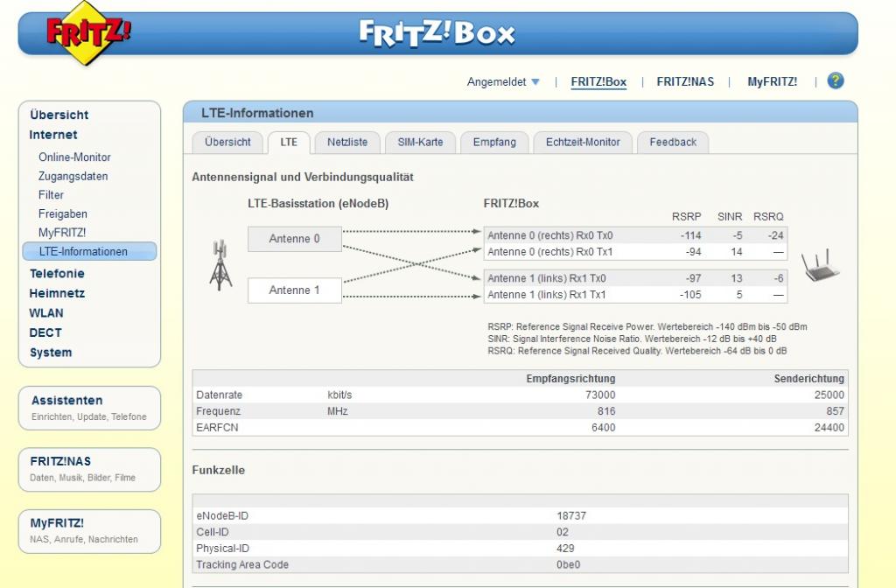The height and width of the screenshot is (588, 896).
Task: Click the Cell-ID value 02
Action: click(563, 532)
